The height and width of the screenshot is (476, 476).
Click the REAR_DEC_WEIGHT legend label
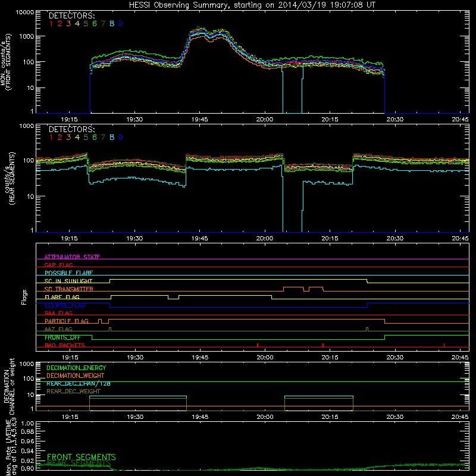[x=73, y=392]
